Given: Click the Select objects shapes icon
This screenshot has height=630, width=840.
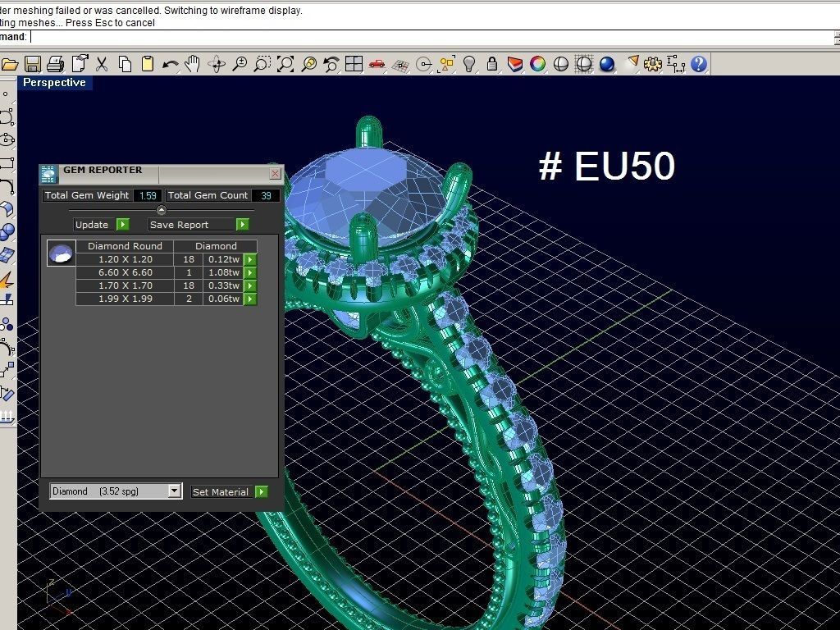Looking at the screenshot, I should pos(446,64).
